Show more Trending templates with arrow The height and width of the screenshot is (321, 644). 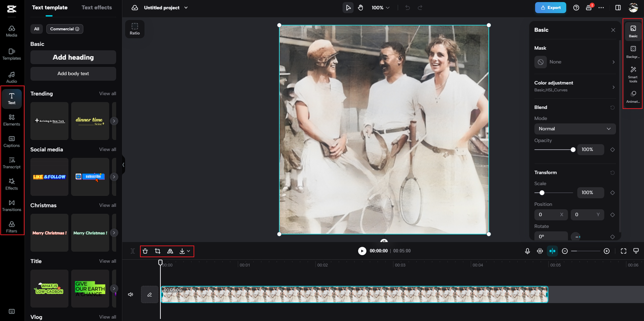[x=114, y=121]
